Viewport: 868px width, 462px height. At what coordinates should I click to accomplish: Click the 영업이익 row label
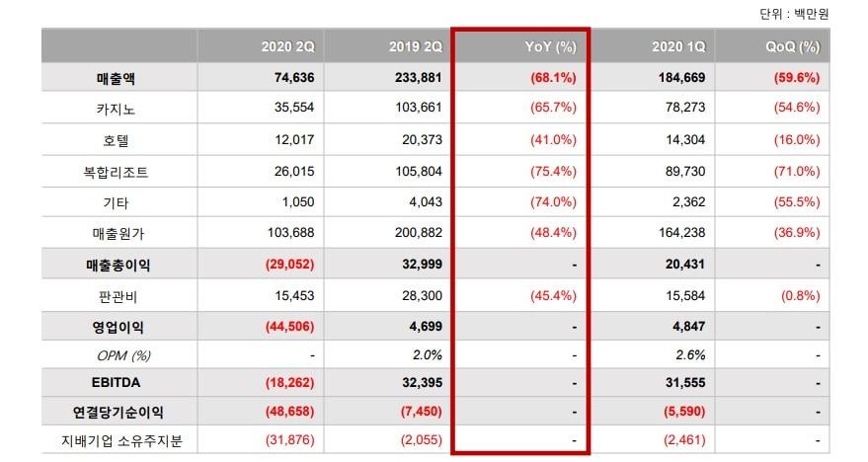(118, 326)
